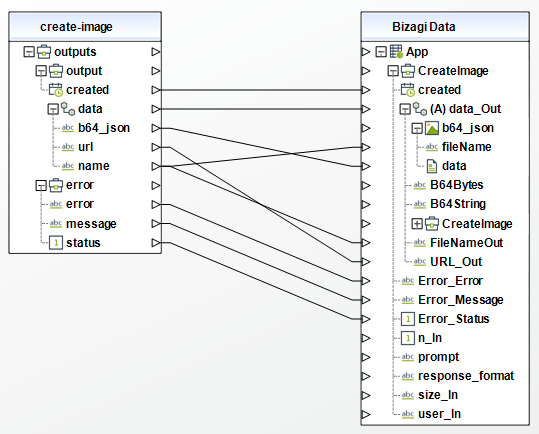Click the input connector arrow of FileNameOut
The width and height of the screenshot is (539, 434).
point(366,243)
